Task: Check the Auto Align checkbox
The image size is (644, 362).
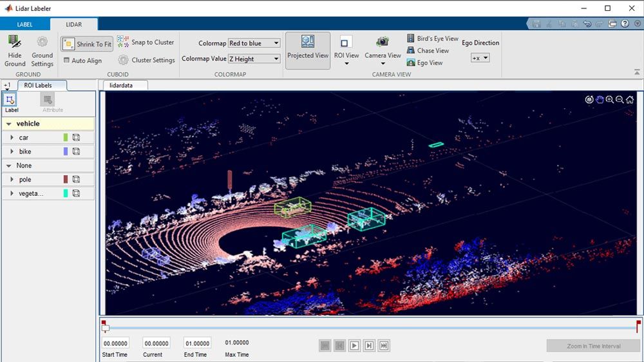Action: point(67,61)
